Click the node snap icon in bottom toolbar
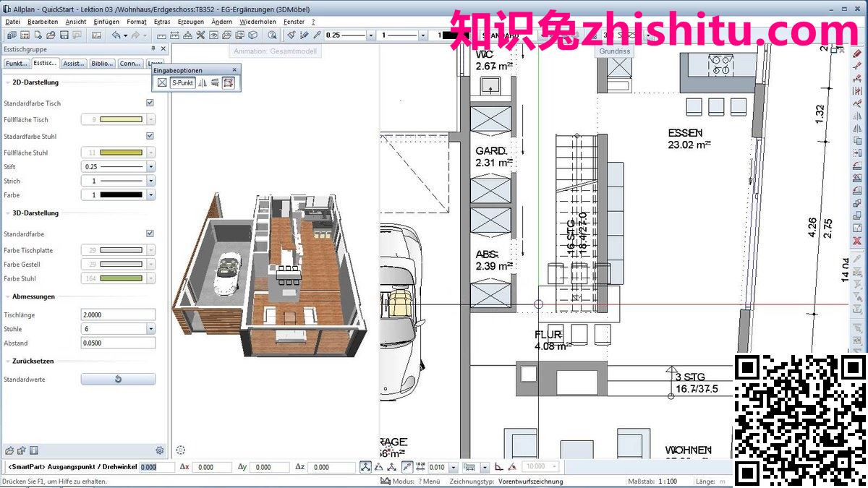Screen dimensions: 868x488 tap(365, 467)
